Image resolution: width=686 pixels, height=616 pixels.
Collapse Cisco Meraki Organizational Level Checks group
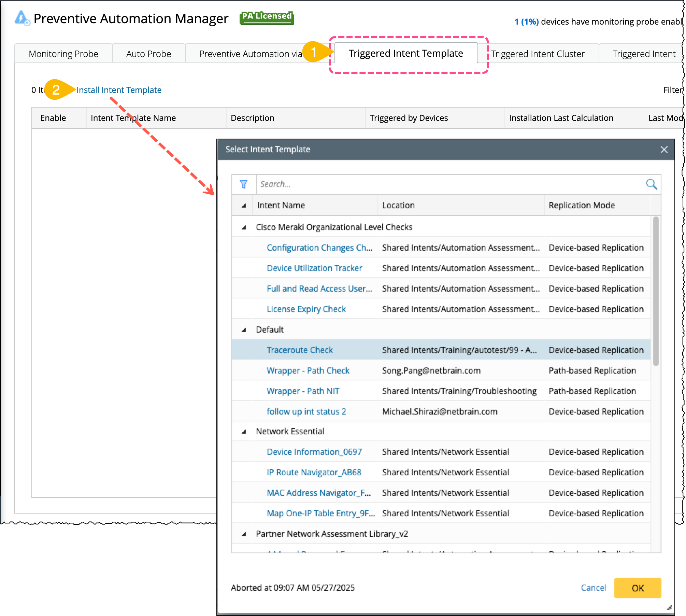pos(244,227)
